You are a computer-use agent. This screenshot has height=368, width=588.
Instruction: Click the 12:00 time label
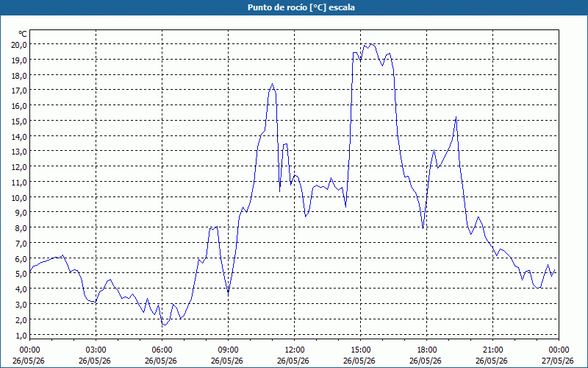pyautogui.click(x=295, y=350)
